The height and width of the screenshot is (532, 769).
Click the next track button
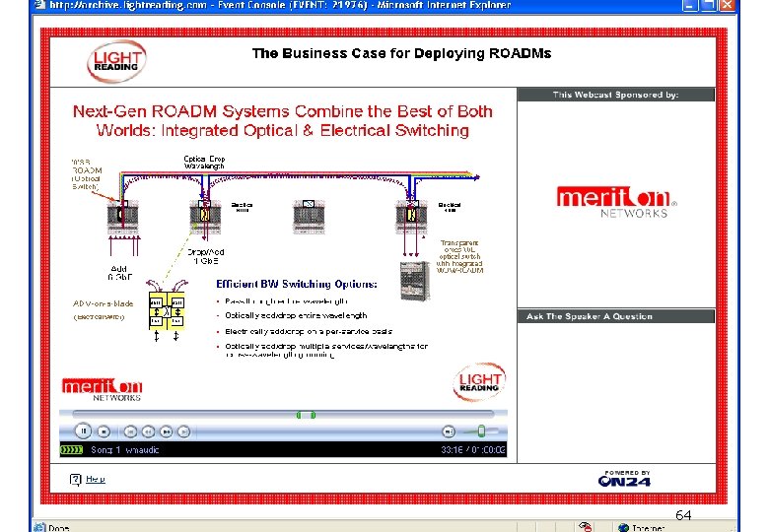pyautogui.click(x=184, y=432)
